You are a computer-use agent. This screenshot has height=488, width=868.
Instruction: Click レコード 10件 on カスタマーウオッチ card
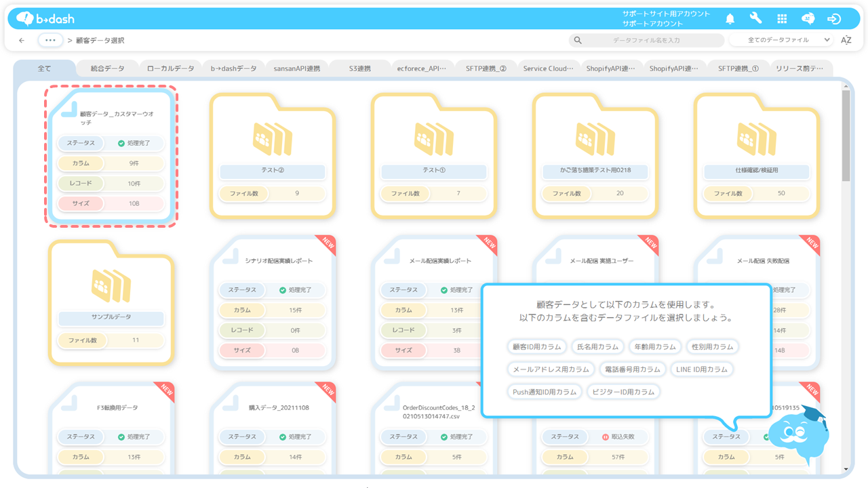click(x=111, y=184)
